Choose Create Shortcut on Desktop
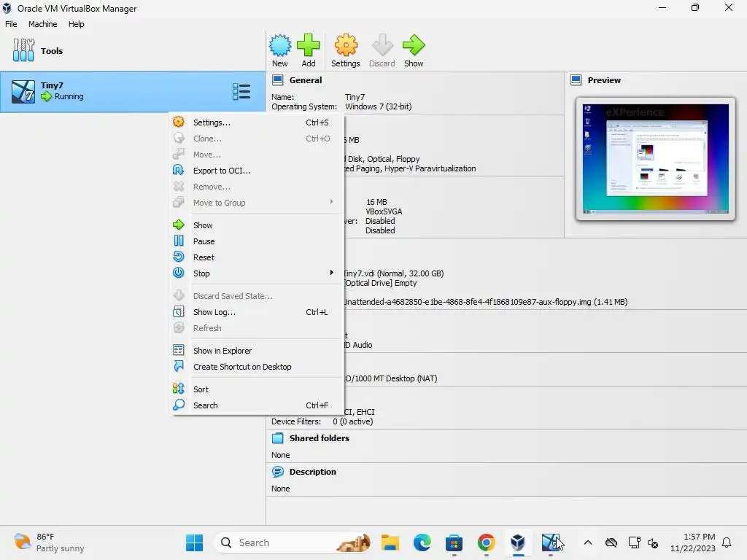The width and height of the screenshot is (747, 560). pyautogui.click(x=258, y=367)
